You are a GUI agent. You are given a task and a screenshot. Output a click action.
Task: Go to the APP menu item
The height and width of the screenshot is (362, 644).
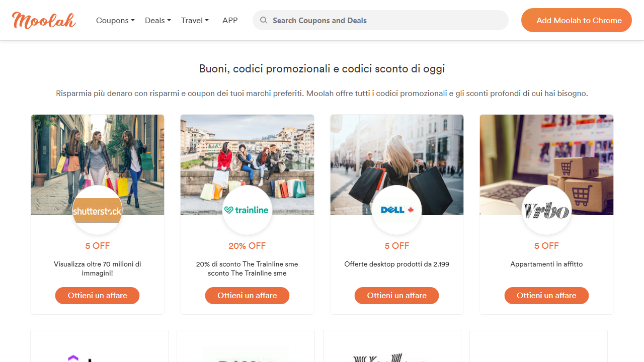point(230,20)
